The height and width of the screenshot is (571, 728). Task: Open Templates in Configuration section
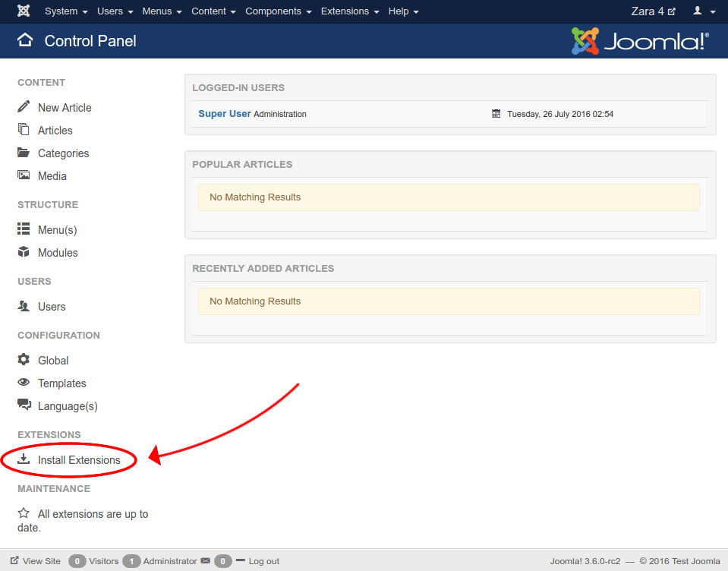click(x=62, y=383)
